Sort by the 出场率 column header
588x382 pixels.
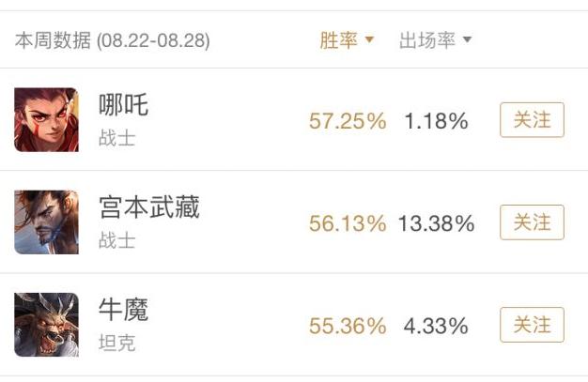427,40
